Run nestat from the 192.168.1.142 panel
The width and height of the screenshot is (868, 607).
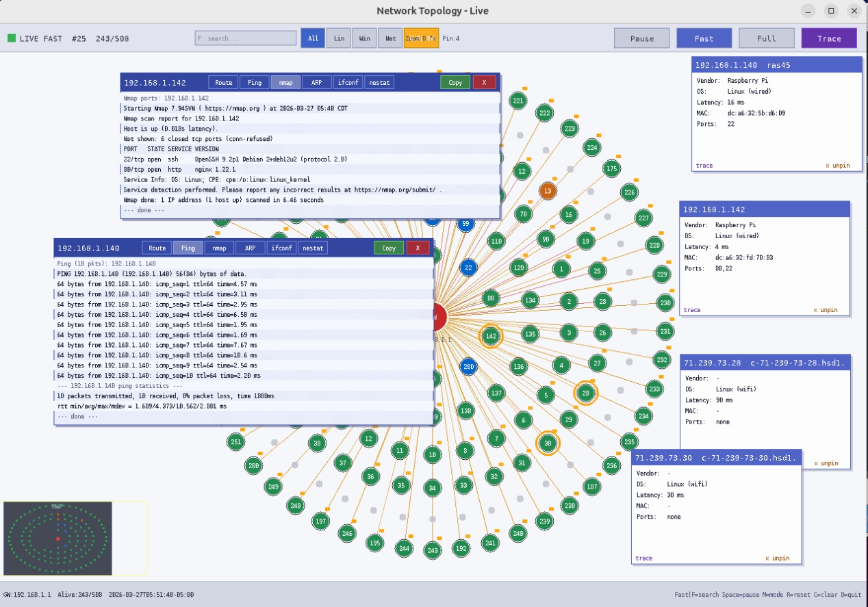(x=379, y=81)
